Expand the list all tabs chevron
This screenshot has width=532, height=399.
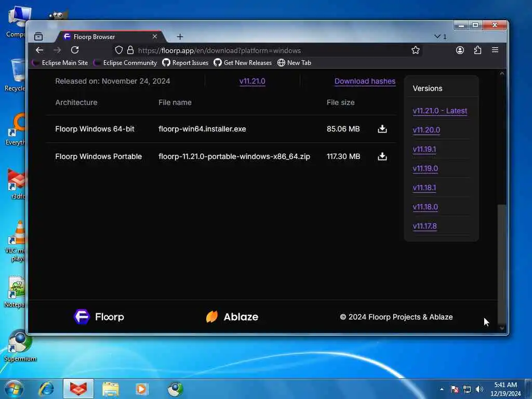pos(441,36)
